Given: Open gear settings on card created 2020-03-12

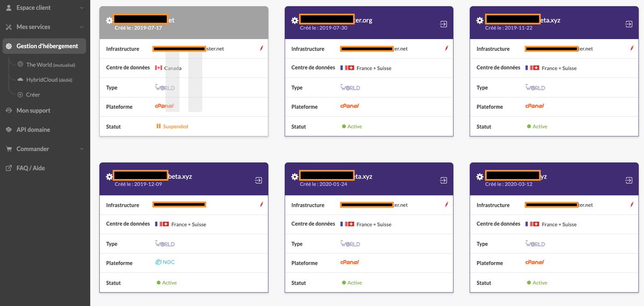Looking at the screenshot, I should (x=480, y=177).
